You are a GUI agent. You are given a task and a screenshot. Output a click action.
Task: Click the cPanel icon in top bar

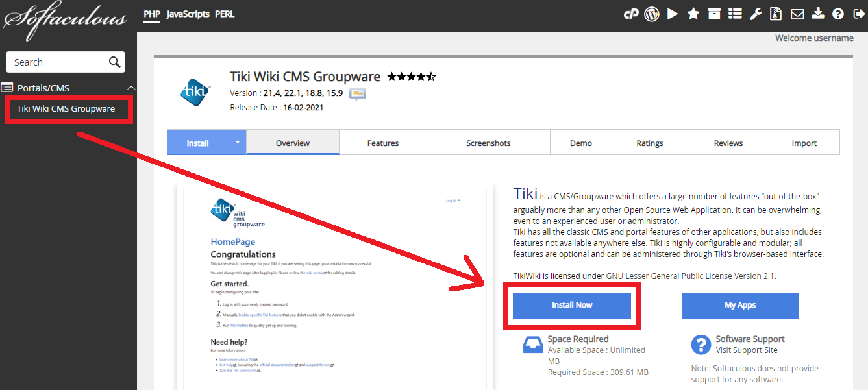click(x=630, y=14)
